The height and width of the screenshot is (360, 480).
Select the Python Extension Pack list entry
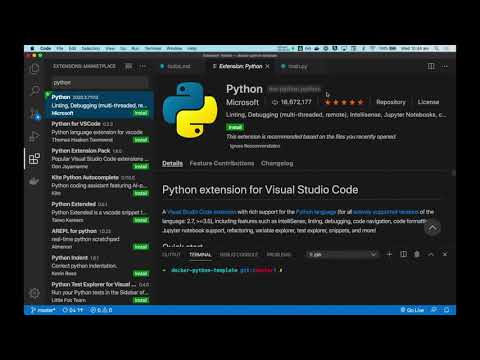click(x=99, y=159)
